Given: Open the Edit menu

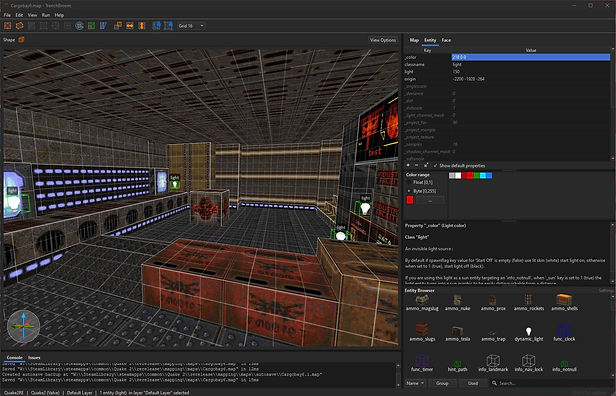Looking at the screenshot, I should point(19,15).
